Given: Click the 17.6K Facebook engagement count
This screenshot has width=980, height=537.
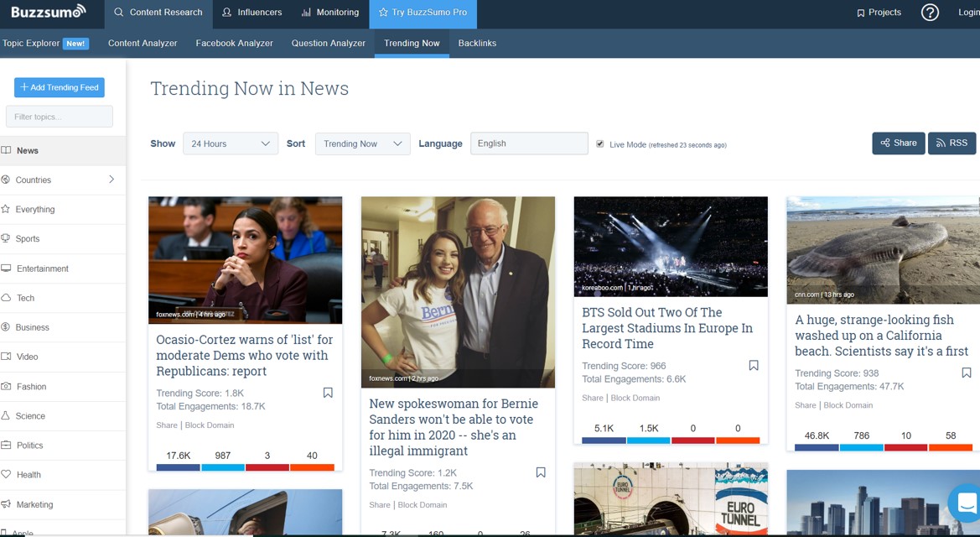Looking at the screenshot, I should click(x=178, y=456).
